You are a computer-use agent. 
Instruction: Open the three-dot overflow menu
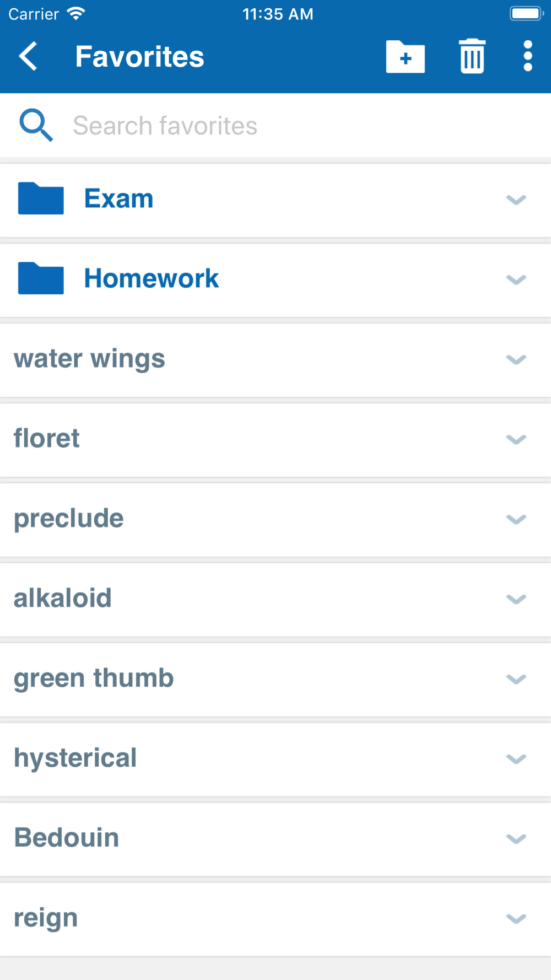tap(528, 56)
